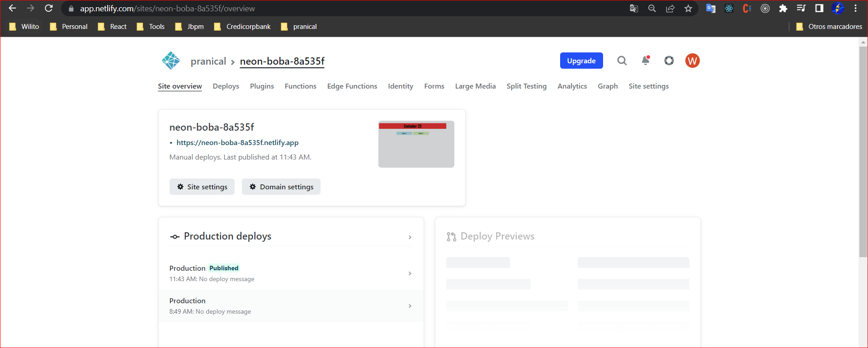The width and height of the screenshot is (868, 348).
Task: Expand the Production deploys section chevron
Action: (x=410, y=237)
